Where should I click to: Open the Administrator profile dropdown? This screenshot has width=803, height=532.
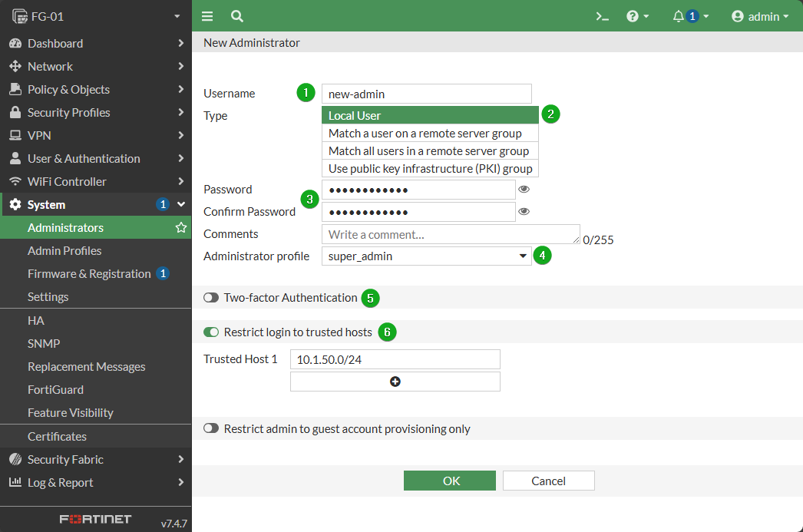point(427,256)
